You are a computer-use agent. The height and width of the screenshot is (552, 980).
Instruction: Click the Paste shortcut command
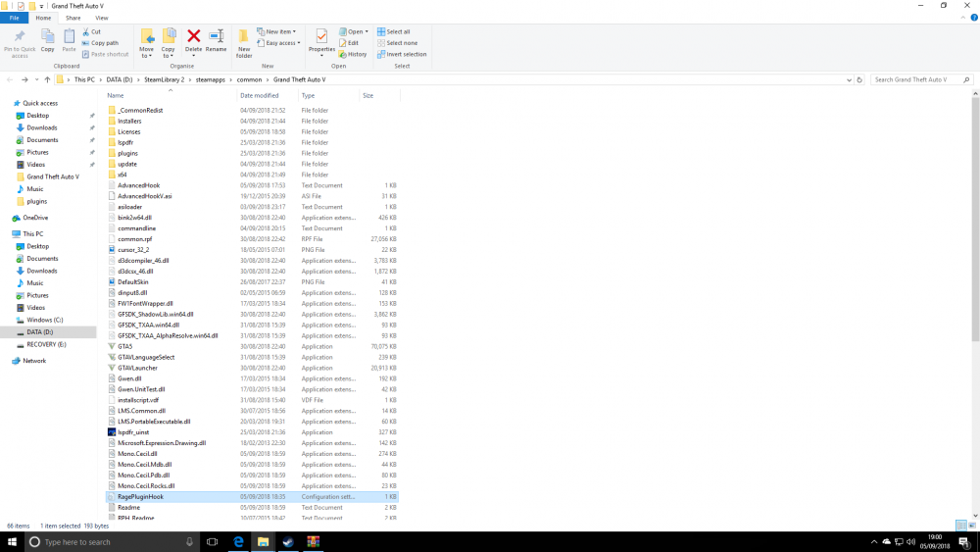click(105, 54)
